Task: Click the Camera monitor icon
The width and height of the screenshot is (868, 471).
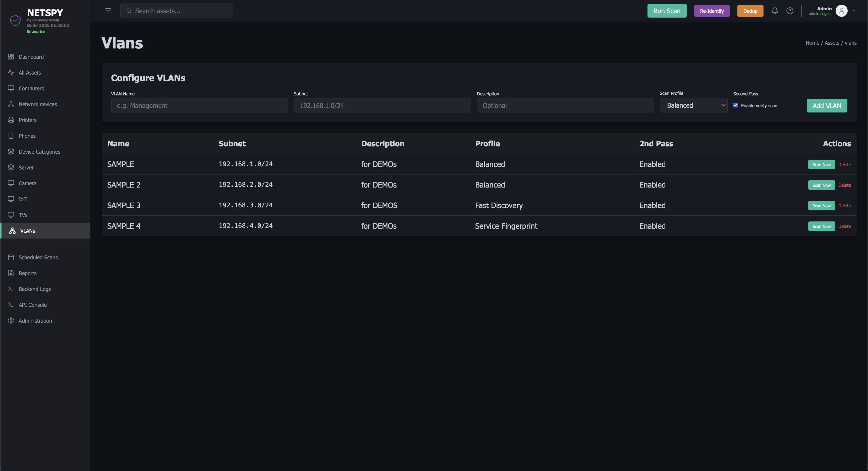Action: pyautogui.click(x=11, y=183)
